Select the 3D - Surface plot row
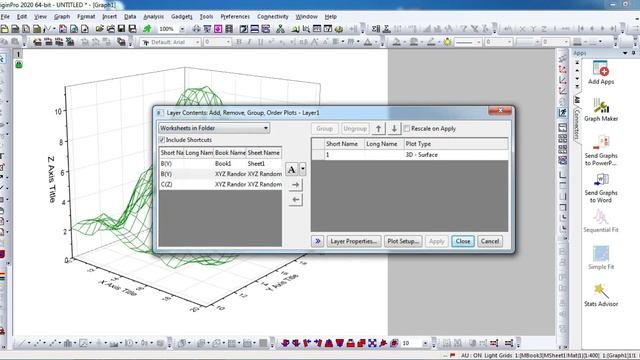 coord(410,155)
